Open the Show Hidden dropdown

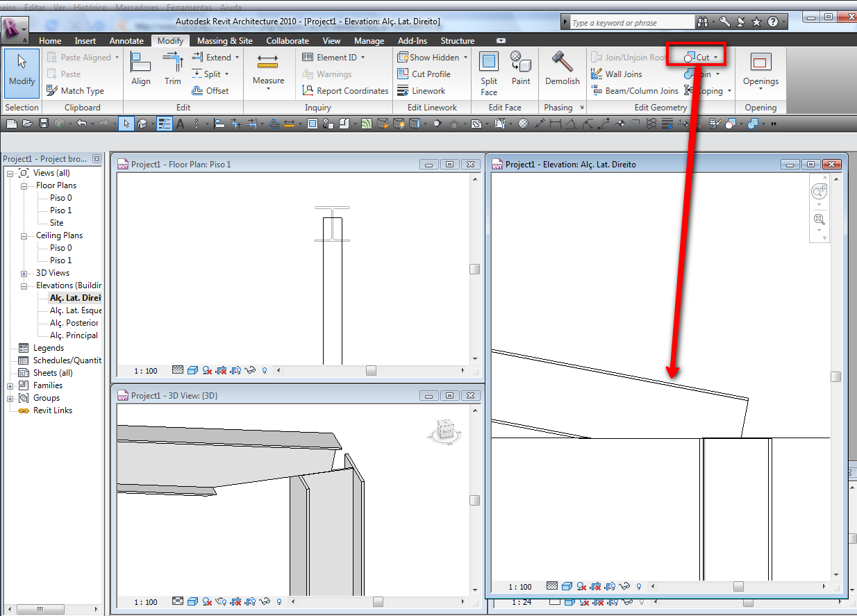pyautogui.click(x=465, y=58)
